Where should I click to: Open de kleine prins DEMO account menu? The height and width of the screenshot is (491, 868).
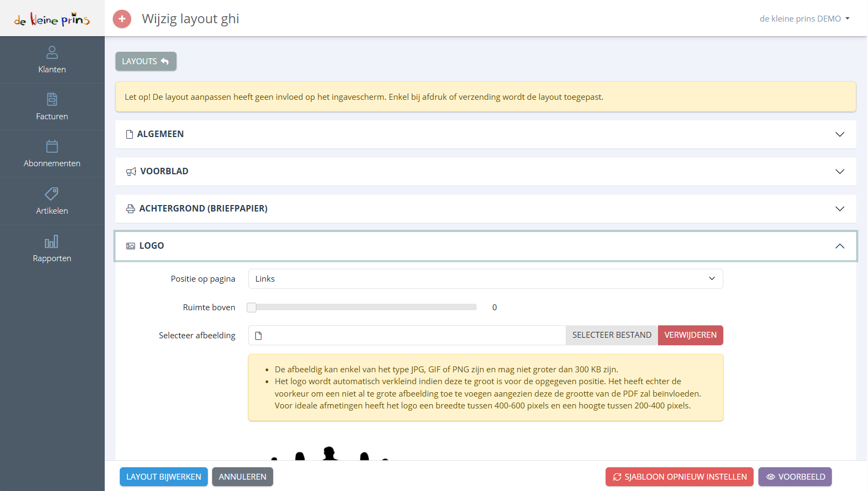coord(805,19)
